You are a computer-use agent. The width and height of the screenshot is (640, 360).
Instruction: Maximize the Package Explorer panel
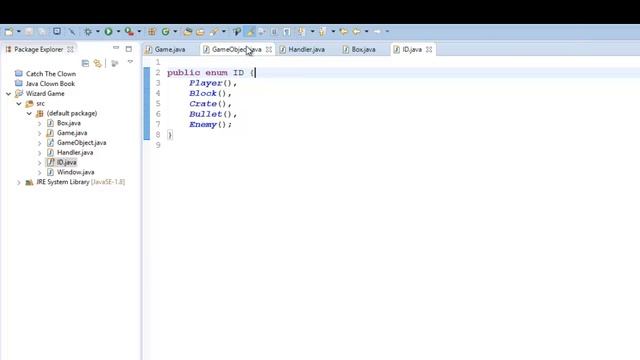pyautogui.click(x=129, y=49)
